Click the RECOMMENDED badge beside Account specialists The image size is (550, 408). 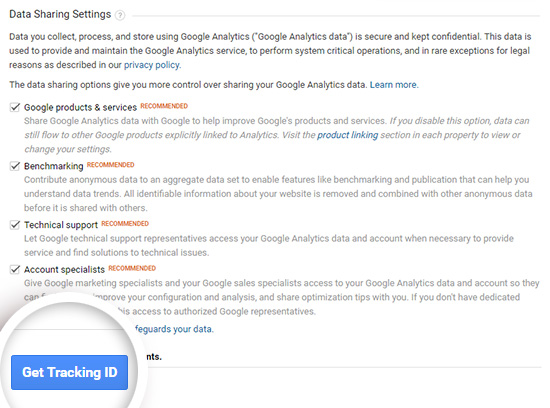pyautogui.click(x=132, y=268)
